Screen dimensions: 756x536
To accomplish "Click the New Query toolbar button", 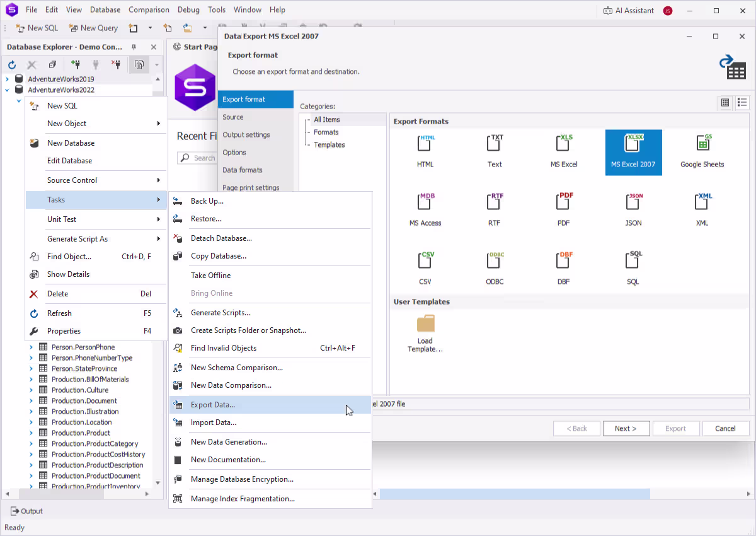I will coord(93,28).
